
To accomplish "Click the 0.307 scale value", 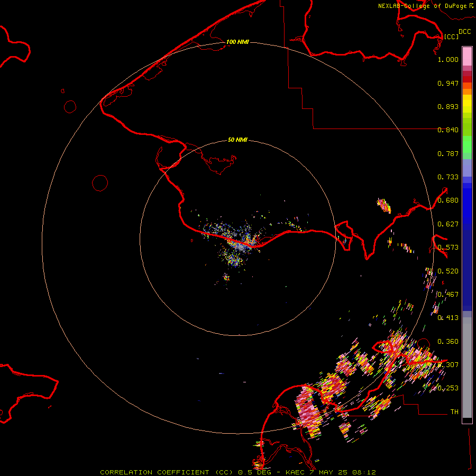I will tap(448, 364).
